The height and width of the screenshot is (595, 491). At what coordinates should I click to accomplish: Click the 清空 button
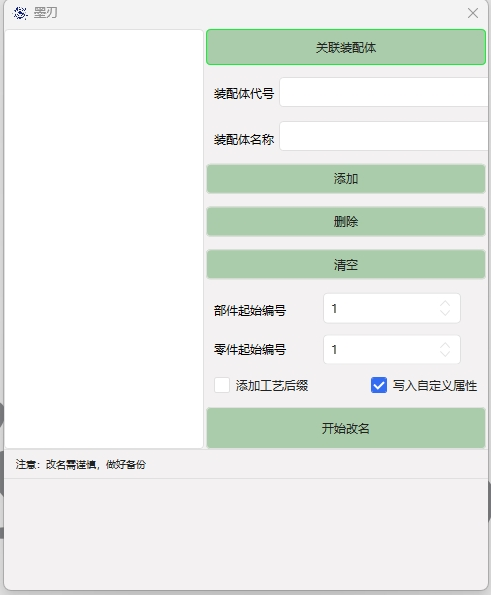tap(346, 264)
